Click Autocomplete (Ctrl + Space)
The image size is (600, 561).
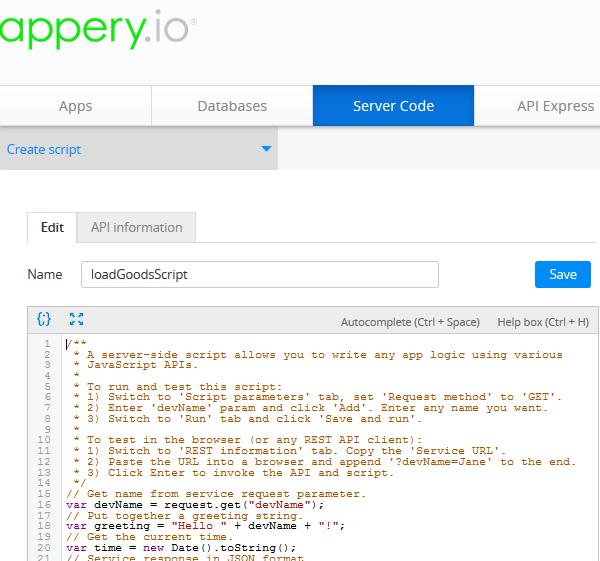click(410, 322)
